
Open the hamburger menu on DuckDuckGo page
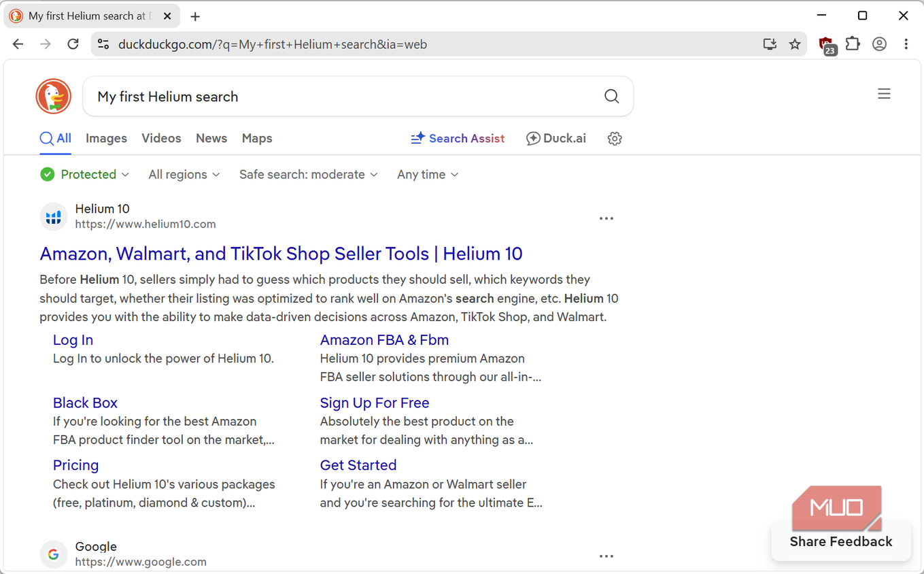click(x=884, y=94)
